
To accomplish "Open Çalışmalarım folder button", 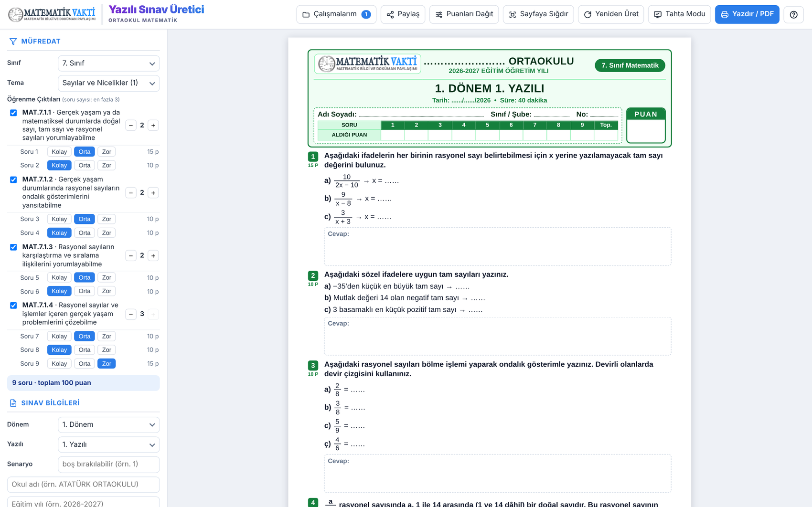I will coord(336,14).
